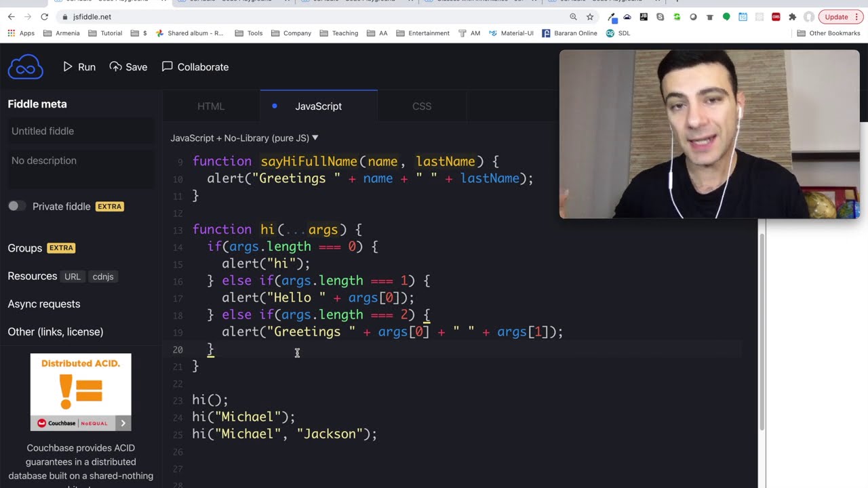Open the Groups section
The height and width of the screenshot is (488, 868).
(x=25, y=248)
